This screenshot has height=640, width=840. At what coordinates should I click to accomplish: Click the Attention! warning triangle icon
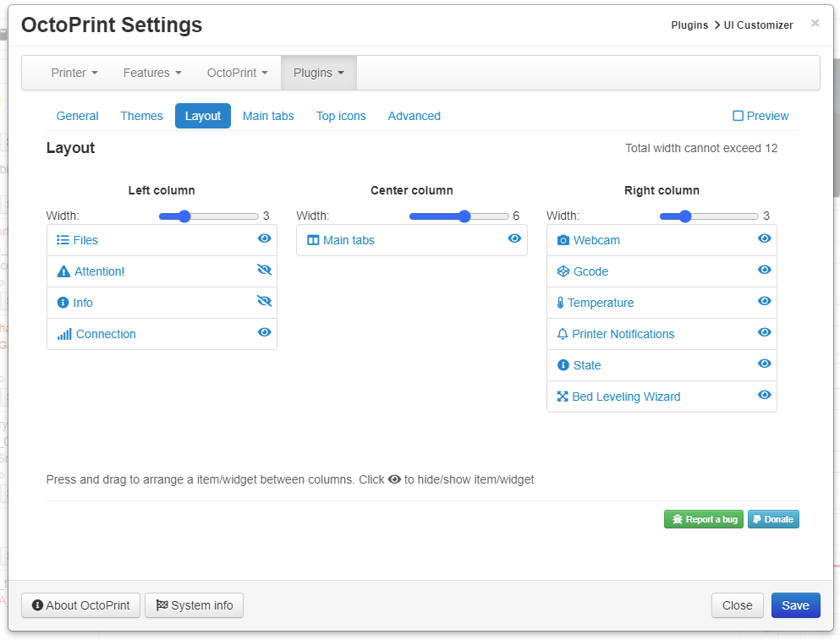pos(63,271)
